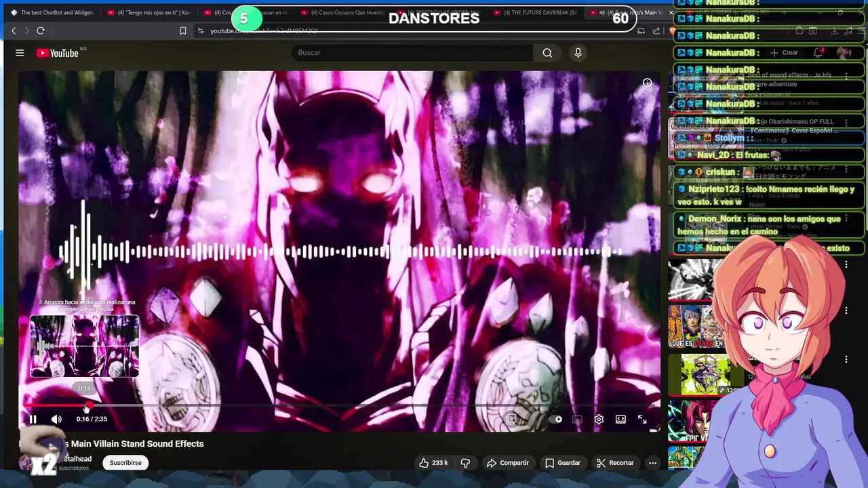Switch to theater mode
The height and width of the screenshot is (488, 868).
tap(620, 419)
